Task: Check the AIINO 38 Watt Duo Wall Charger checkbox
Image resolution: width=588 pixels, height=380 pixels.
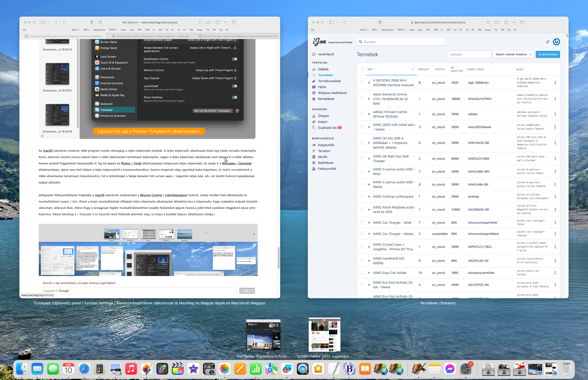Action: pyautogui.click(x=362, y=159)
